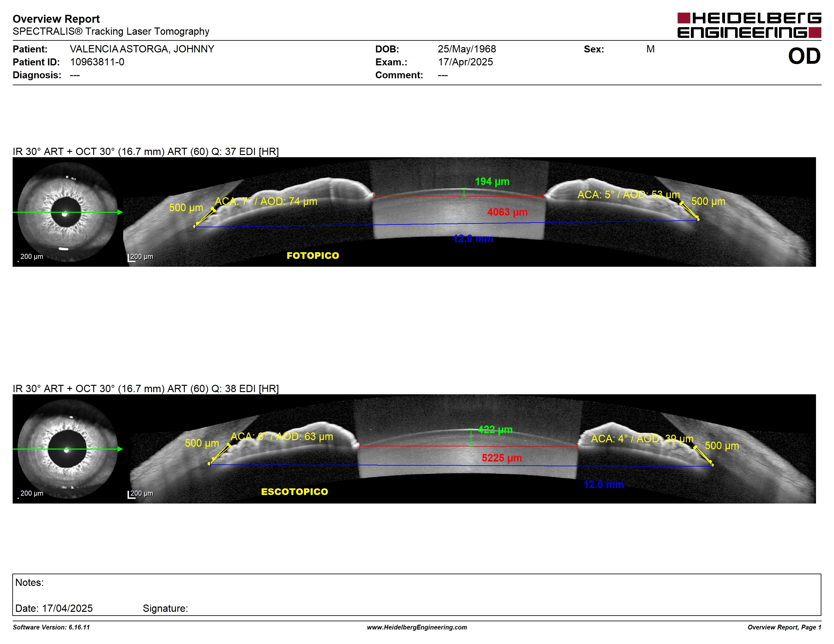Image resolution: width=834 pixels, height=644 pixels.
Task: Click the 5225 µm red measurement
Action: (502, 458)
